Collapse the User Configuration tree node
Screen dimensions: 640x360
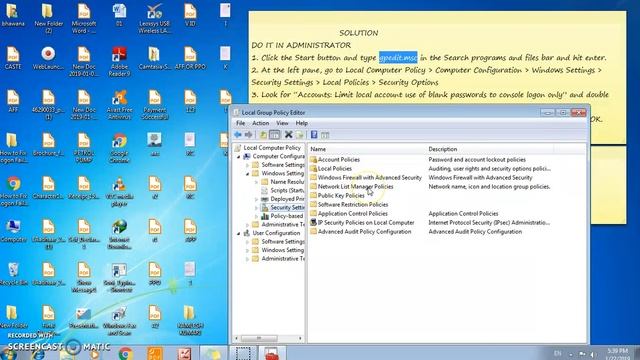click(239, 233)
